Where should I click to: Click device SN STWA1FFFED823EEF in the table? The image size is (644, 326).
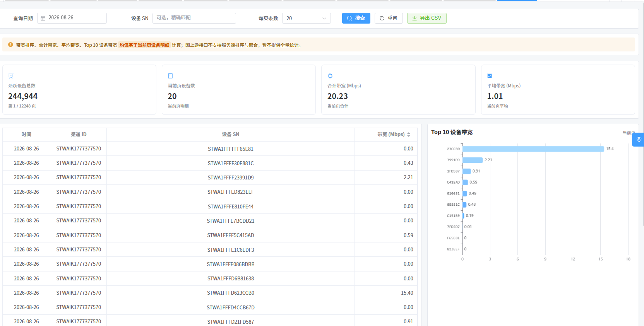[x=231, y=192]
